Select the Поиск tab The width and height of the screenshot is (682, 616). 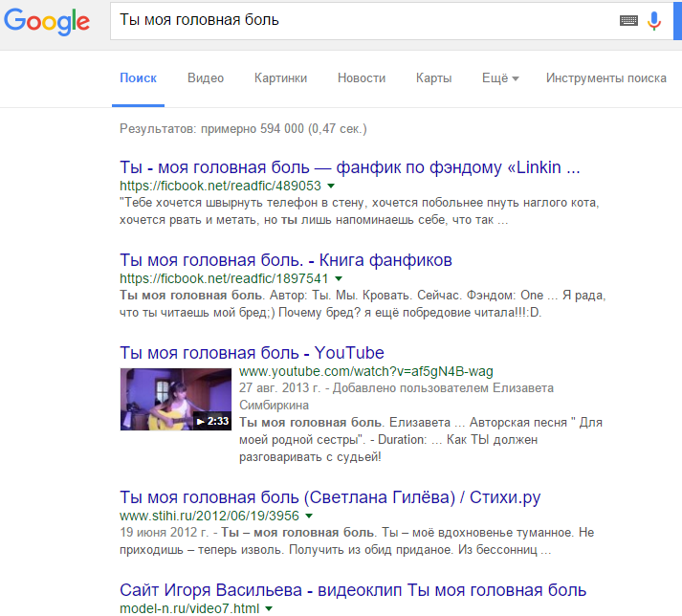(x=138, y=78)
